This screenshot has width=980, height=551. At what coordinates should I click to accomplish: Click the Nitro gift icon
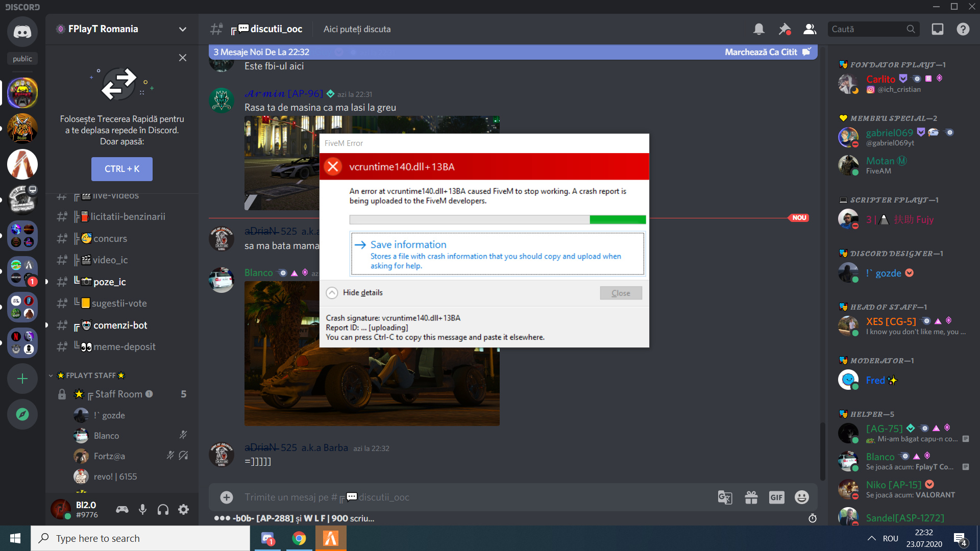[x=751, y=496]
